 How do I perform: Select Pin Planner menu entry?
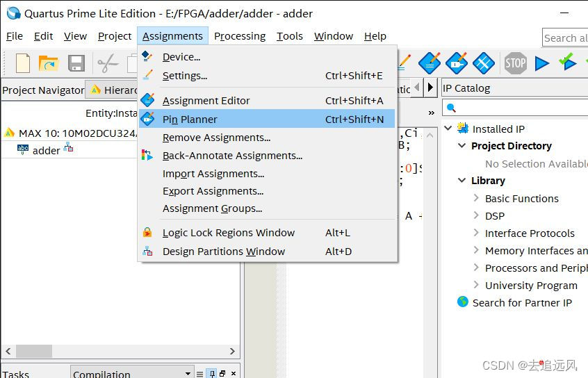(x=268, y=119)
